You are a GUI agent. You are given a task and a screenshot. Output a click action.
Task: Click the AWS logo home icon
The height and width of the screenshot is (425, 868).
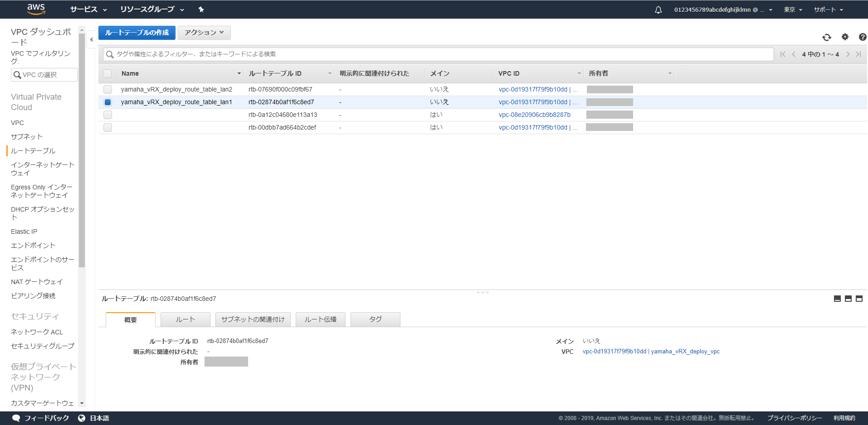36,9
